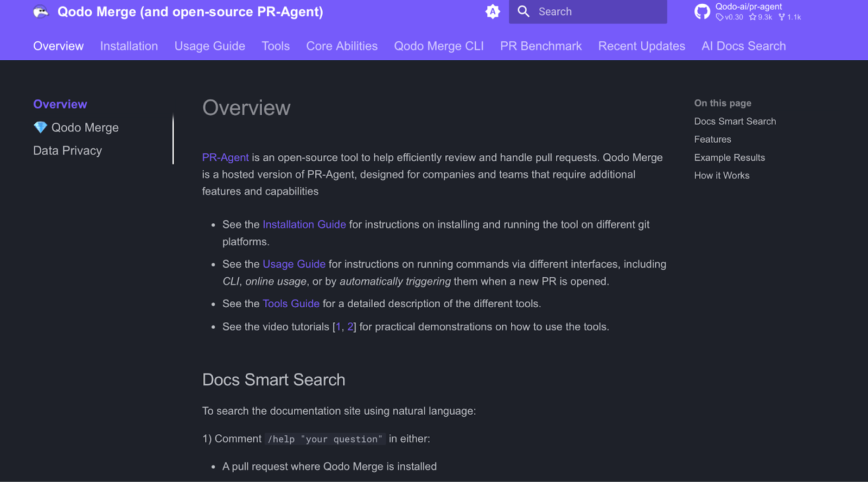Open the AI Docs Search tab

point(744,46)
